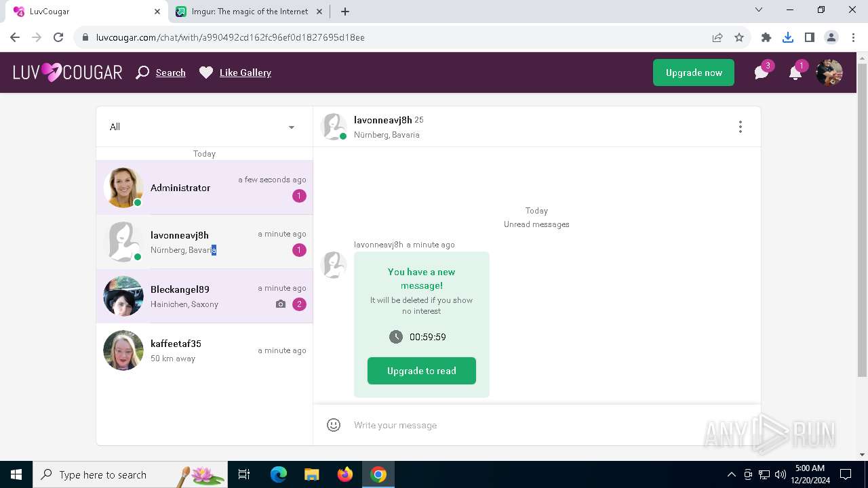Open Chrome tab search dropdown arrow

pos(759,10)
